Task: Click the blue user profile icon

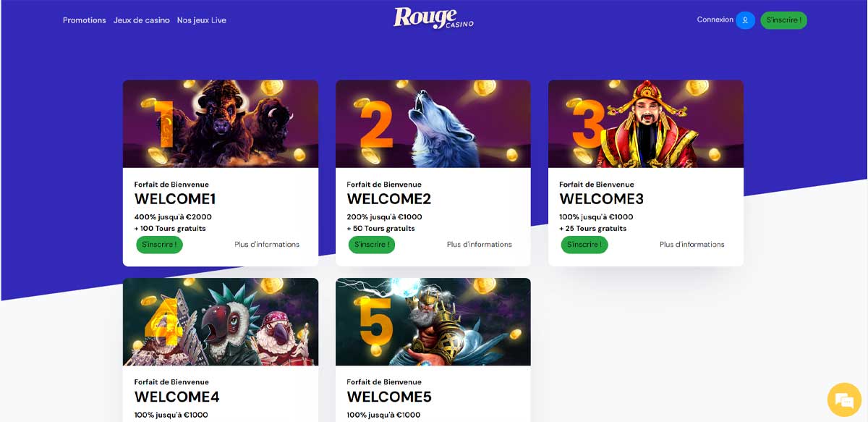Action: pyautogui.click(x=745, y=20)
